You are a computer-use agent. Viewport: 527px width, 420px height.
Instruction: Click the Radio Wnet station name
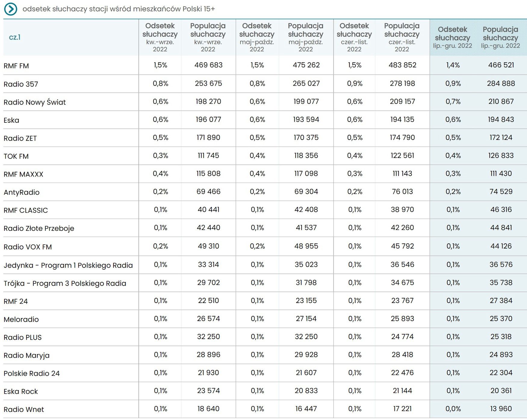click(24, 410)
